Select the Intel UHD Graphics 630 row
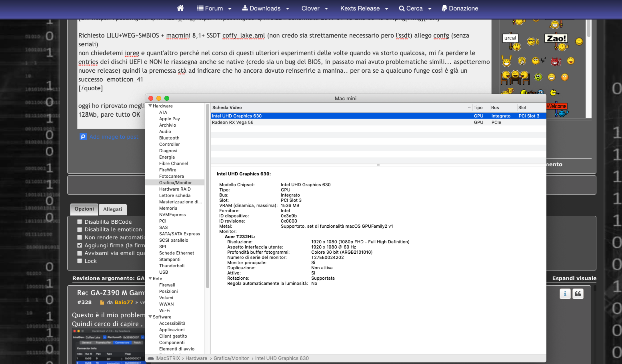 378,116
